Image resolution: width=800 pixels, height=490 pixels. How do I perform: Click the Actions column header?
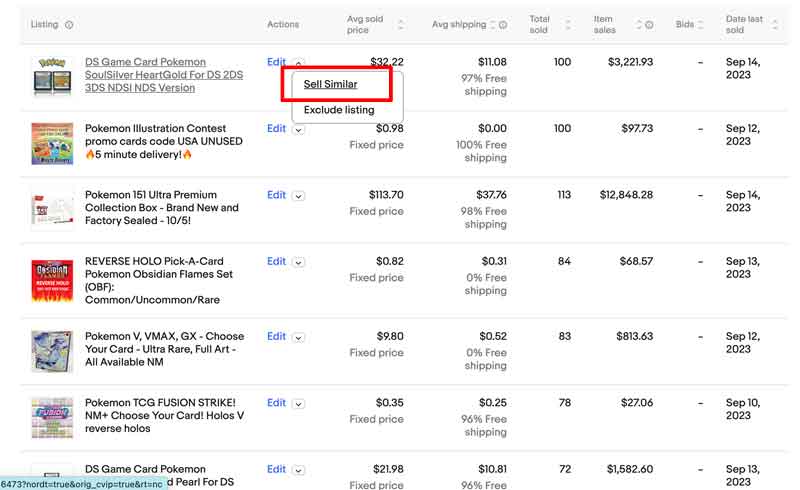tap(283, 24)
